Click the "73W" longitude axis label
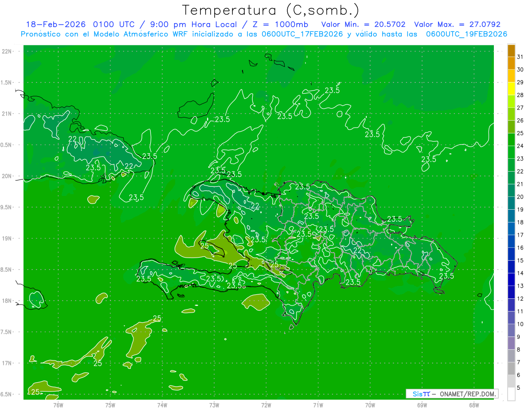 tap(214, 405)
